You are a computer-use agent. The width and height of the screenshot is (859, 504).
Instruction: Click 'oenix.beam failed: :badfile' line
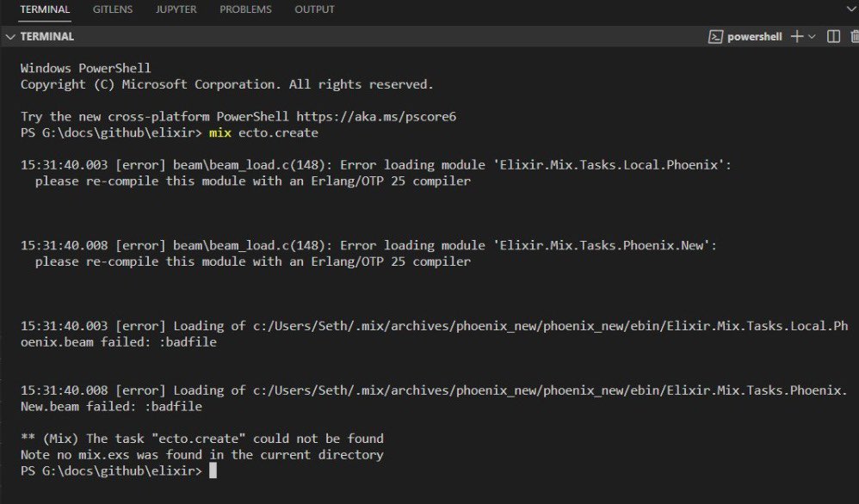coord(118,342)
